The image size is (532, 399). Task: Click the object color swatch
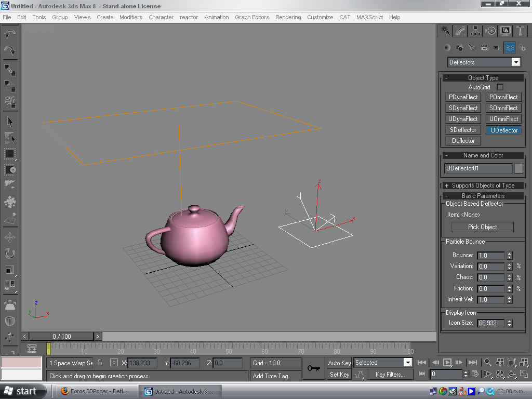(x=518, y=168)
